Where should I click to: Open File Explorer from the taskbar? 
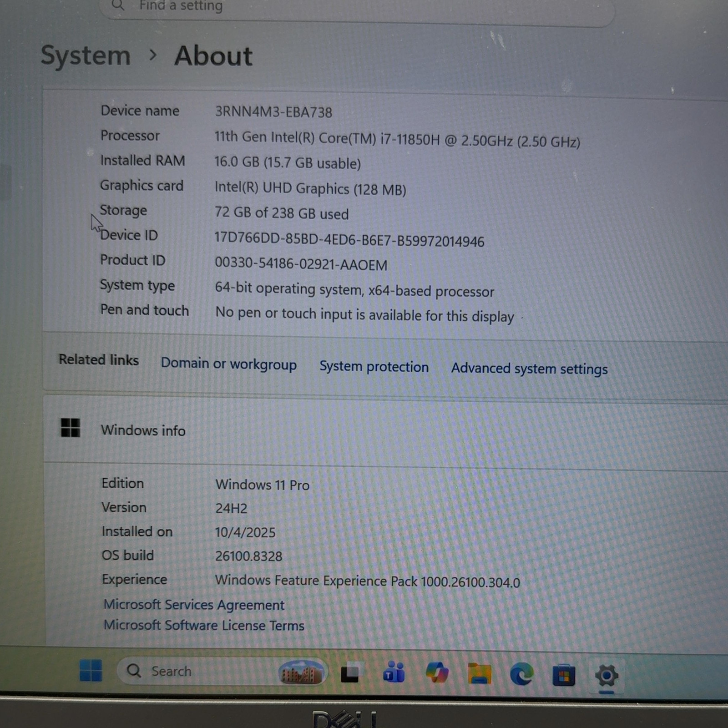480,673
